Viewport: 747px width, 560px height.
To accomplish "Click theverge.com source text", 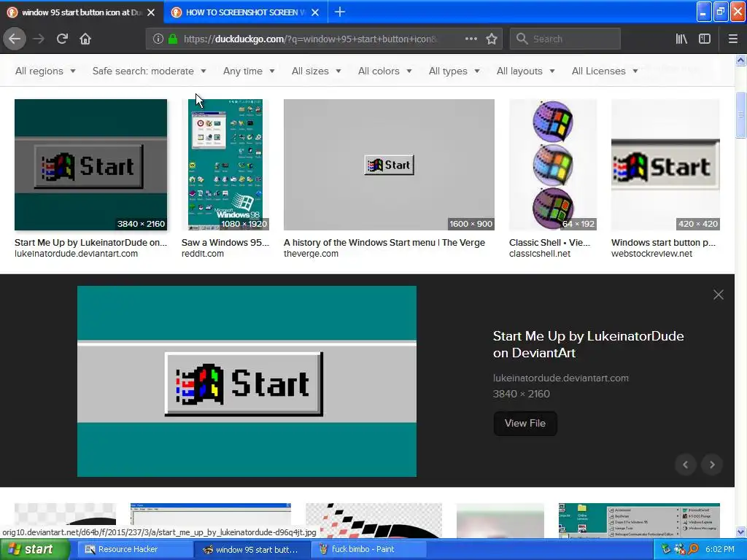I will click(x=311, y=254).
